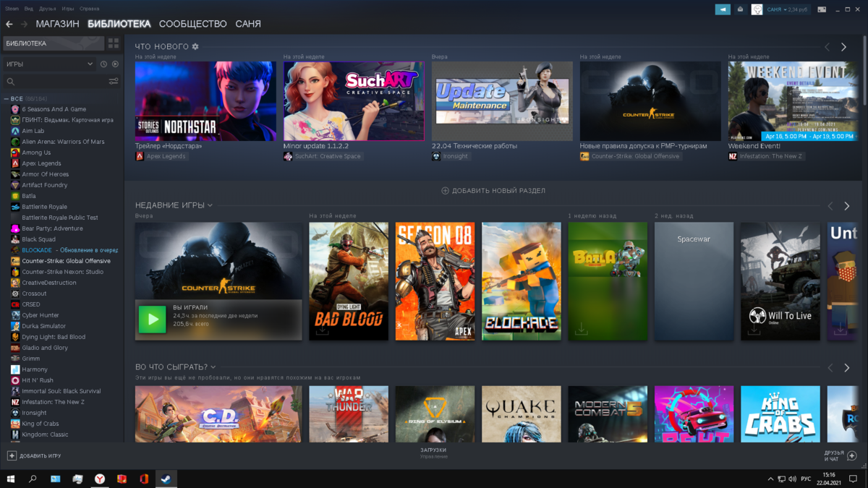
Task: Open the inbox envelope icon
Action: point(740,9)
